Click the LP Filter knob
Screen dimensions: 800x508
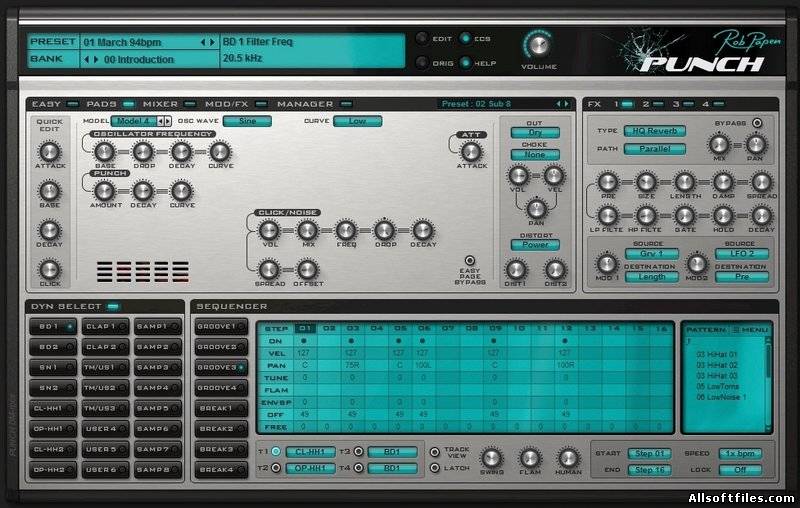click(x=608, y=216)
